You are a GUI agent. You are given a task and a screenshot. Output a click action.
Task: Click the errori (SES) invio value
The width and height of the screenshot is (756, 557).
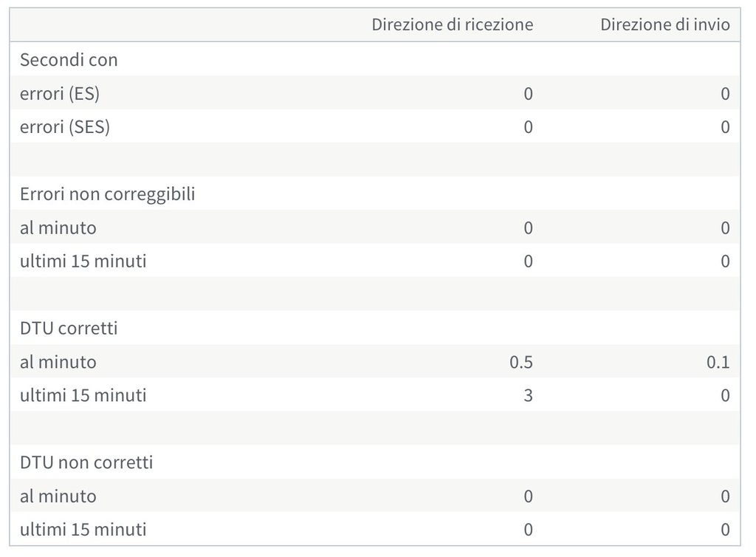[725, 127]
